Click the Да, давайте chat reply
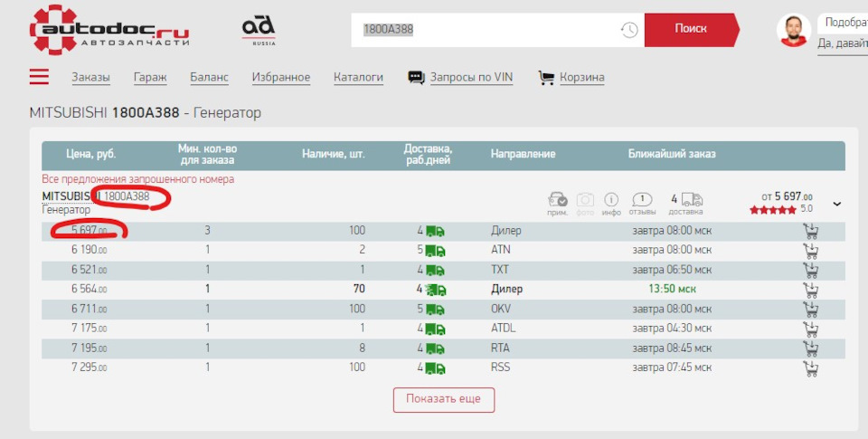The height and width of the screenshot is (439, 868). pyautogui.click(x=843, y=43)
